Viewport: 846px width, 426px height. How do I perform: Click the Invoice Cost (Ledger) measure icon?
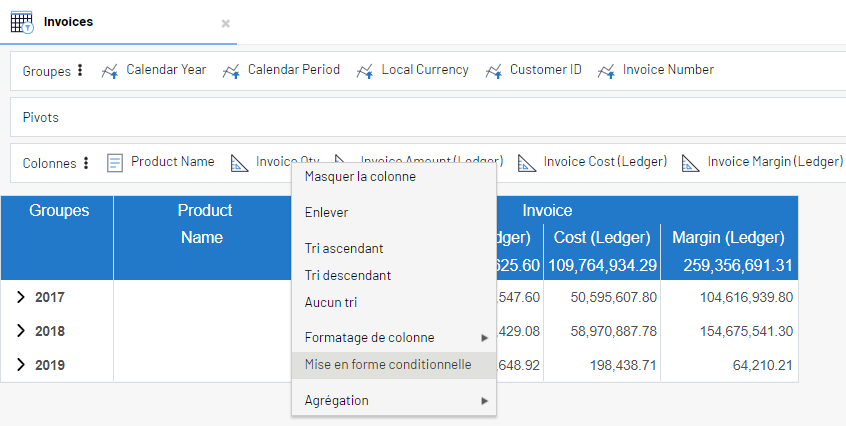tap(527, 162)
